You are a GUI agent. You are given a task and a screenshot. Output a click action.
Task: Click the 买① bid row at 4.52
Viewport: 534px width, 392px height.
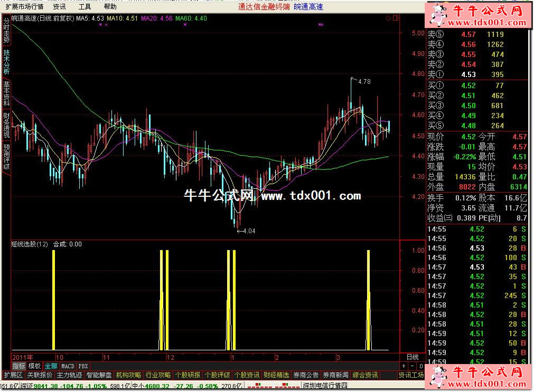[x=477, y=86]
